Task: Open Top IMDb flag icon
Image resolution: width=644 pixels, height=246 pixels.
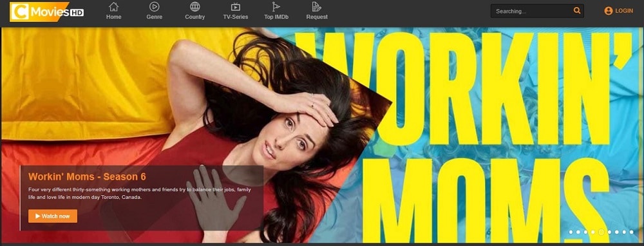Action: click(x=276, y=6)
